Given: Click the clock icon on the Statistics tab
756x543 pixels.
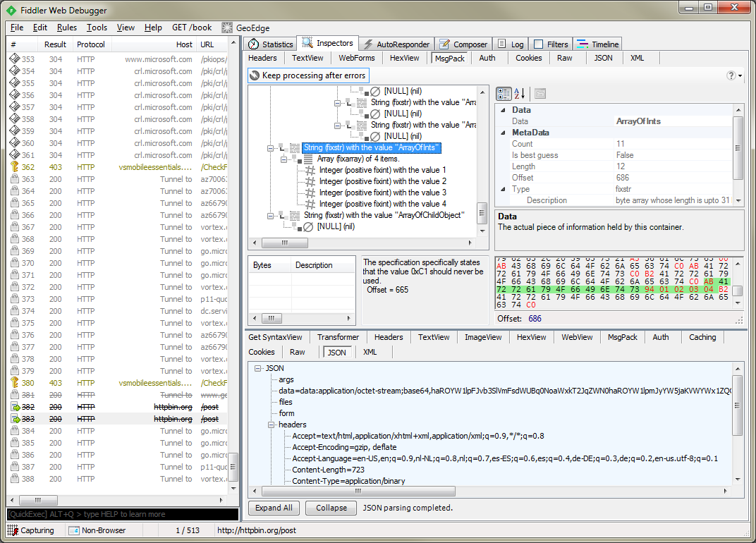Looking at the screenshot, I should [254, 44].
